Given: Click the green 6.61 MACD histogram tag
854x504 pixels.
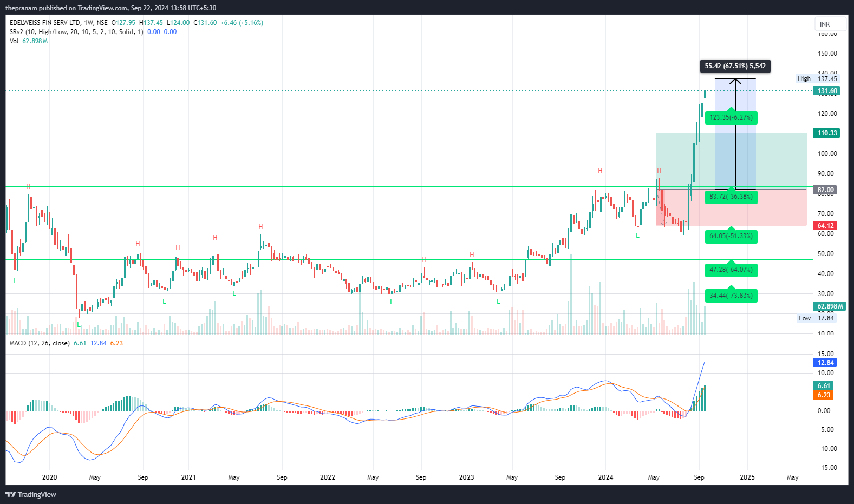Looking at the screenshot, I should tap(824, 386).
